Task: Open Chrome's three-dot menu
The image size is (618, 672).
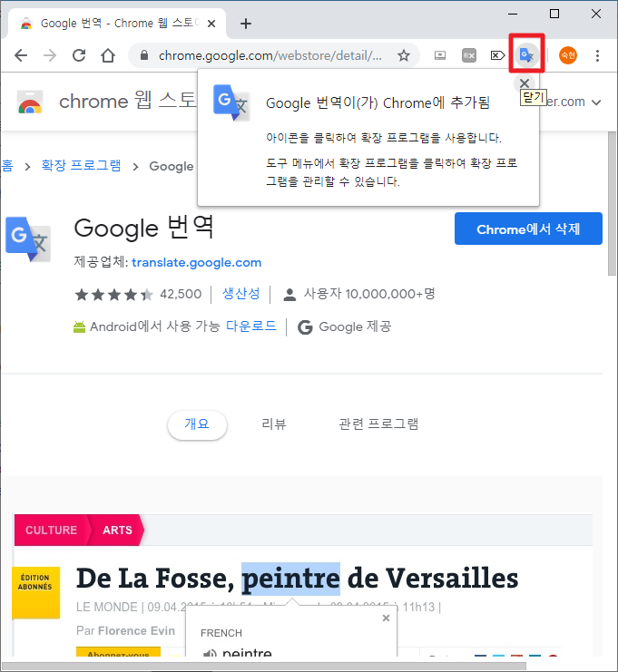Action: 597,55
